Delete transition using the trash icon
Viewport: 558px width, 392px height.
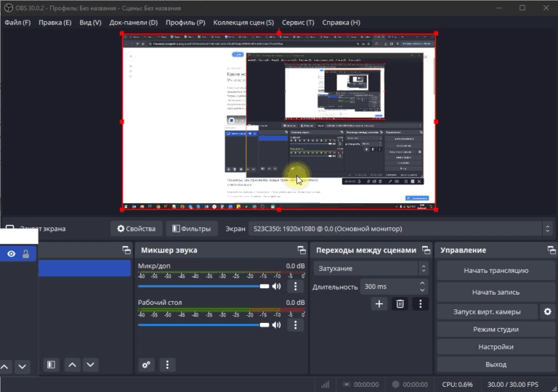(x=400, y=304)
